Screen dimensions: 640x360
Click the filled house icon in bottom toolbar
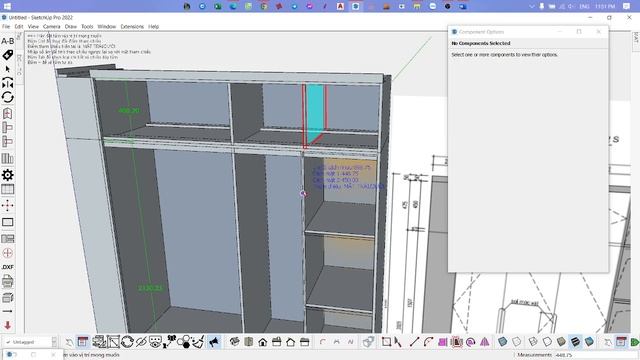(x=262, y=342)
